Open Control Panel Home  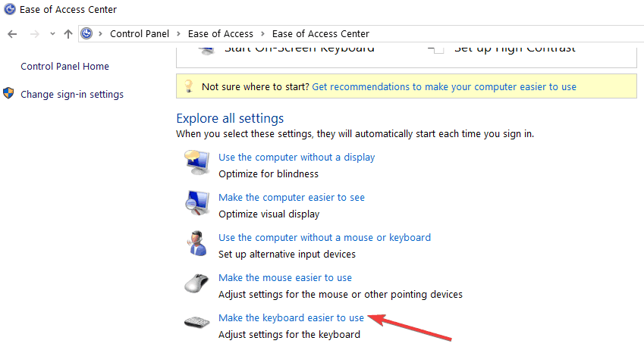(65, 67)
